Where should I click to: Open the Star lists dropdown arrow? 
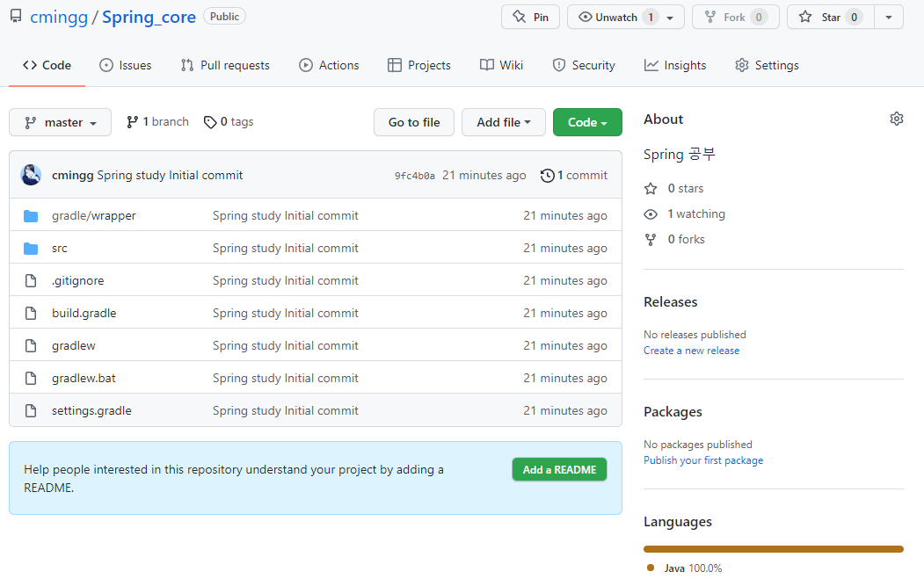pyautogui.click(x=889, y=17)
